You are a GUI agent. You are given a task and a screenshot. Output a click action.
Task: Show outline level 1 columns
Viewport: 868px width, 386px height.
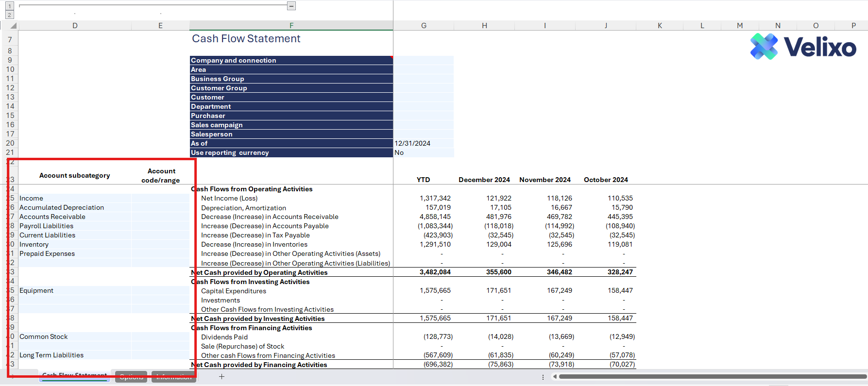(9, 6)
